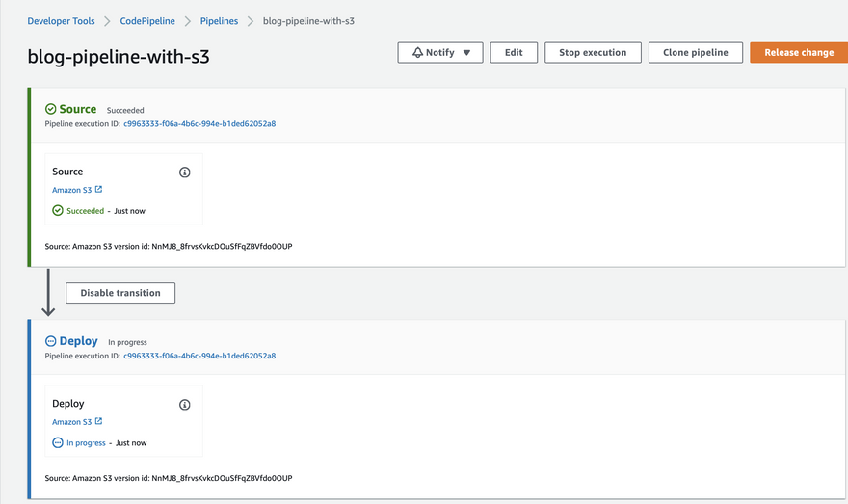Viewport: 848px width, 504px height.
Task: Click the green Succeeded checkmark in Source stage header
Action: 50,110
